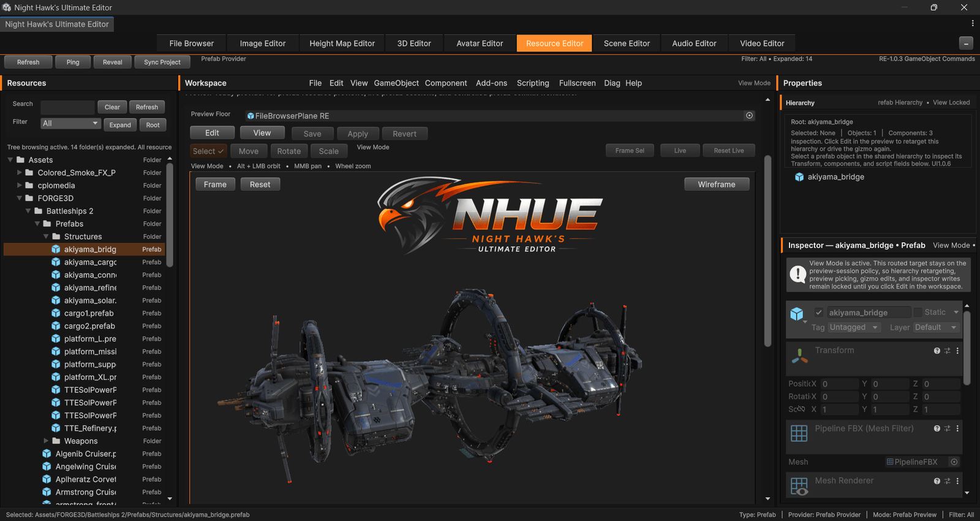Open Pipeline FBX Mesh Filter three-dot menu
The width and height of the screenshot is (980, 521).
click(957, 428)
